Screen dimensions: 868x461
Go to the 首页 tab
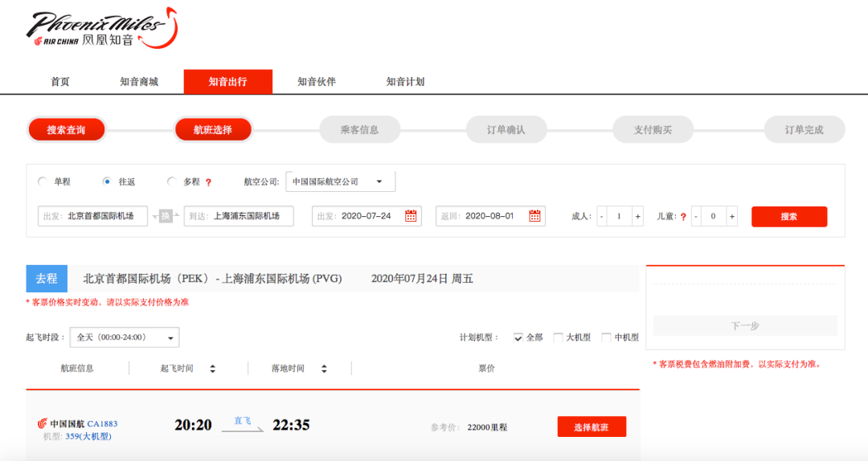pos(60,82)
